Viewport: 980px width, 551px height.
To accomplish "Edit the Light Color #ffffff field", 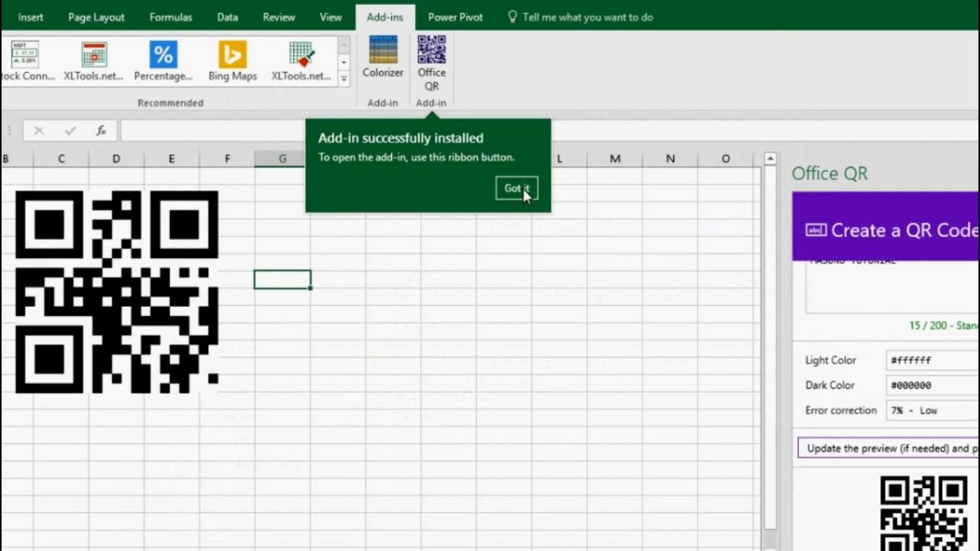I will (933, 360).
